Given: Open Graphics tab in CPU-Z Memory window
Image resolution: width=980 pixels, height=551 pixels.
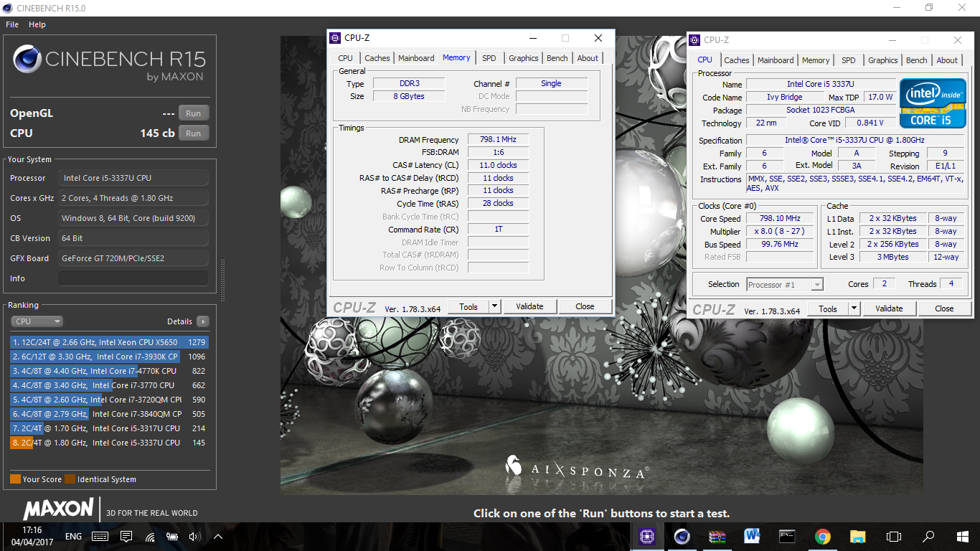Looking at the screenshot, I should (x=524, y=58).
